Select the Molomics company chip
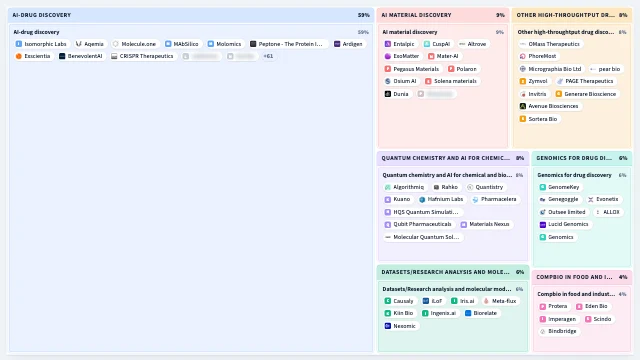Viewport: 640px width, 360px height. point(224,44)
